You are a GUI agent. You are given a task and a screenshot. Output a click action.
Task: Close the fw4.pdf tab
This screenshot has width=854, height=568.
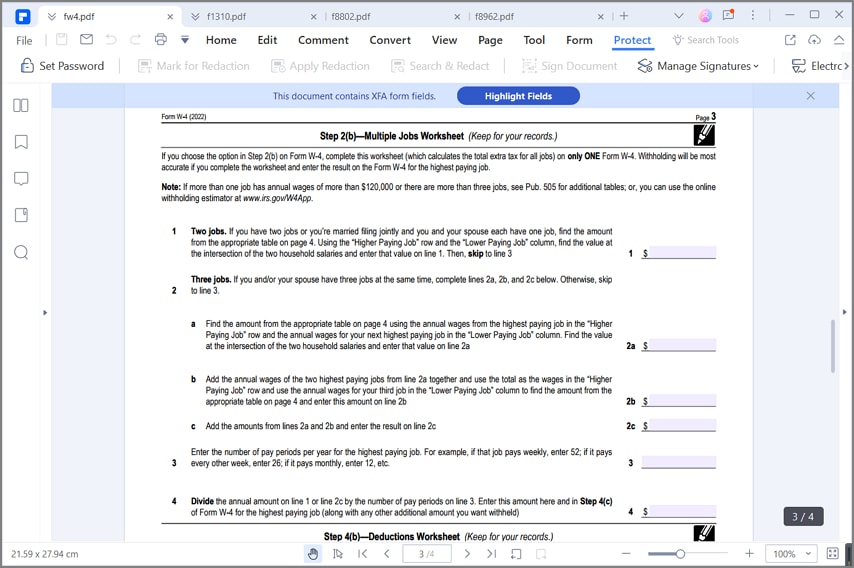click(x=170, y=17)
